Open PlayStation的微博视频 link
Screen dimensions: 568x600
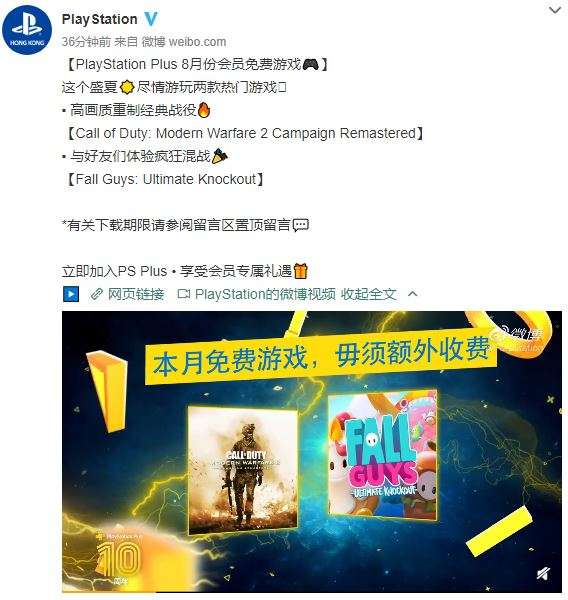(x=265, y=294)
